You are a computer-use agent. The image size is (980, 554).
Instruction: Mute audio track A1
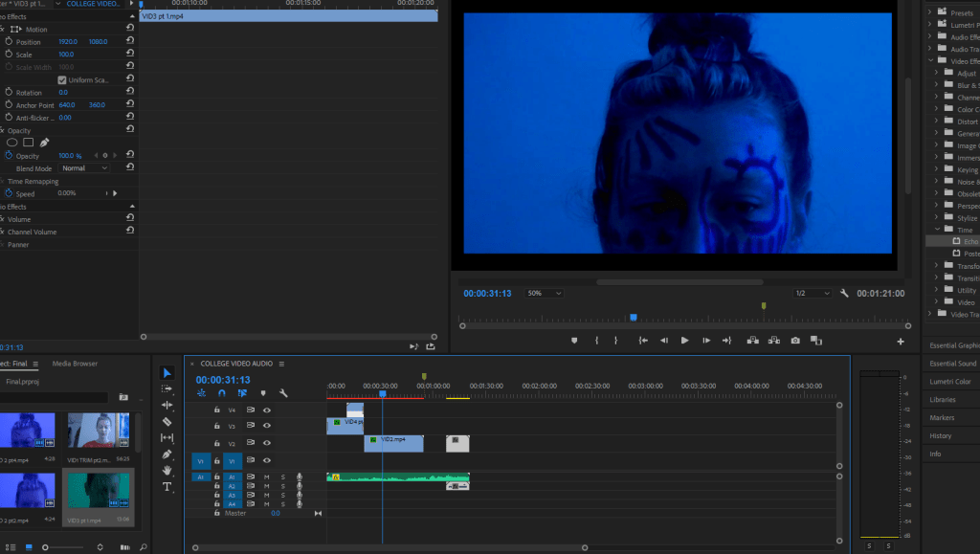pos(267,476)
